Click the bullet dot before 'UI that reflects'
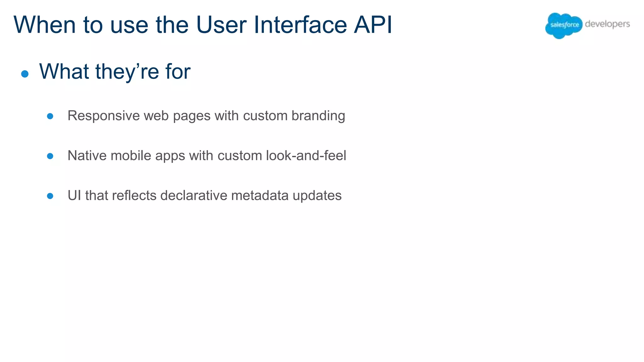 [x=50, y=196]
